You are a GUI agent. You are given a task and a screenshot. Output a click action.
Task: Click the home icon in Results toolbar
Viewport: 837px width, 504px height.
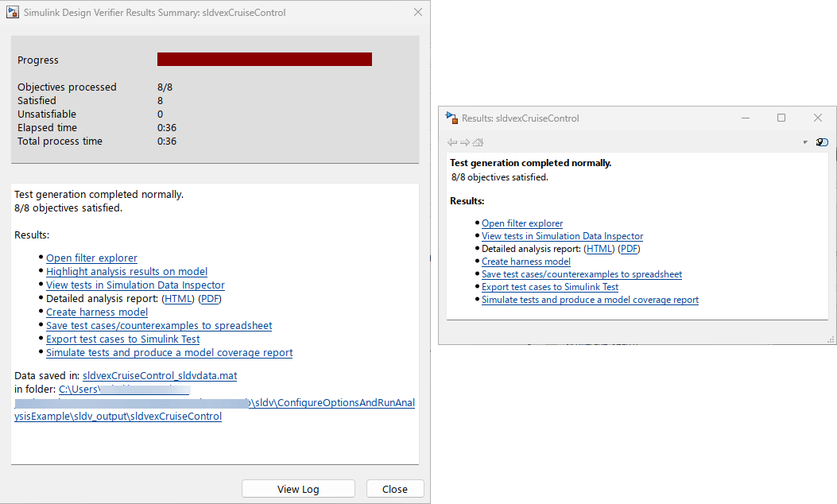point(478,142)
